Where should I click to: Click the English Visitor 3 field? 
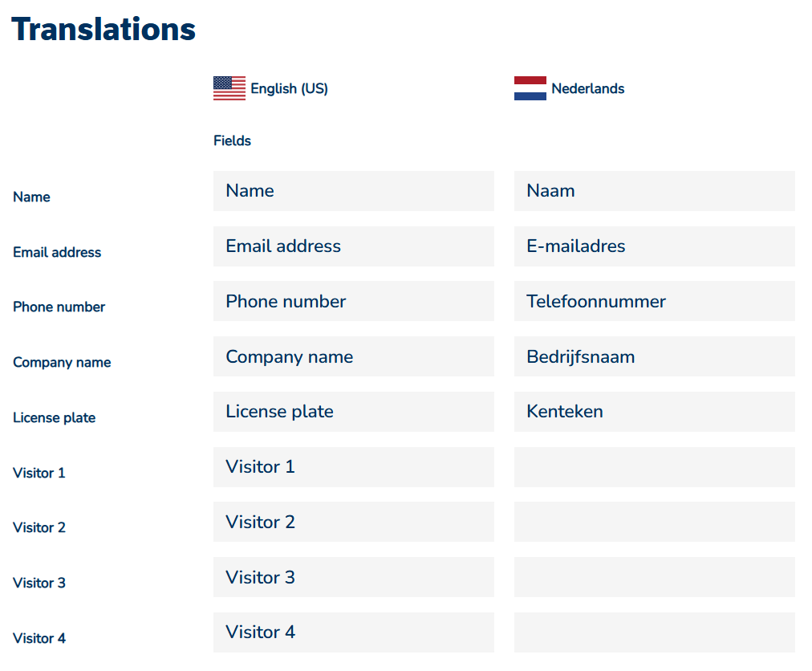pyautogui.click(x=353, y=577)
